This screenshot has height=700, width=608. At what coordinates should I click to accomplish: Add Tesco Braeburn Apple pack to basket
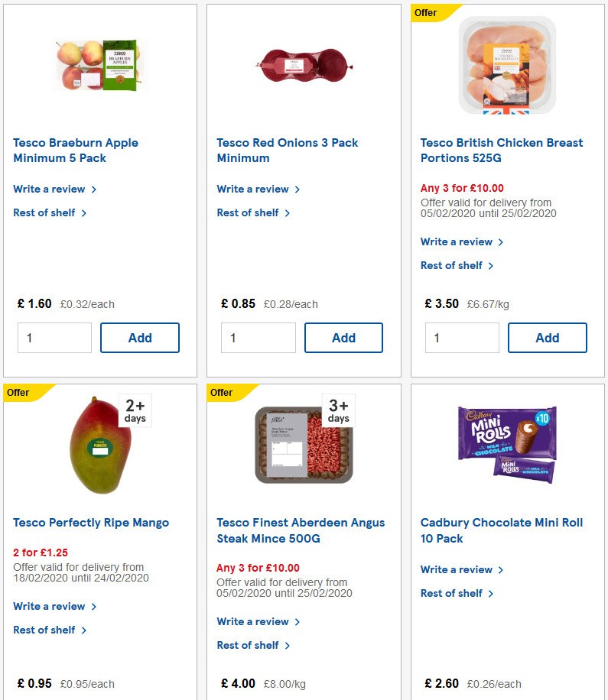(140, 337)
